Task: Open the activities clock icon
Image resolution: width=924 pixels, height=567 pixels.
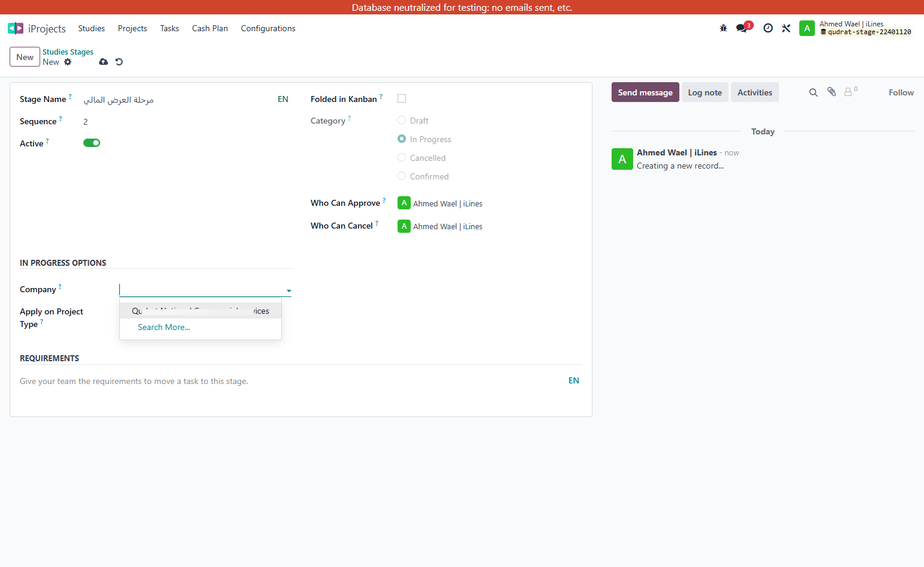Action: point(768,28)
